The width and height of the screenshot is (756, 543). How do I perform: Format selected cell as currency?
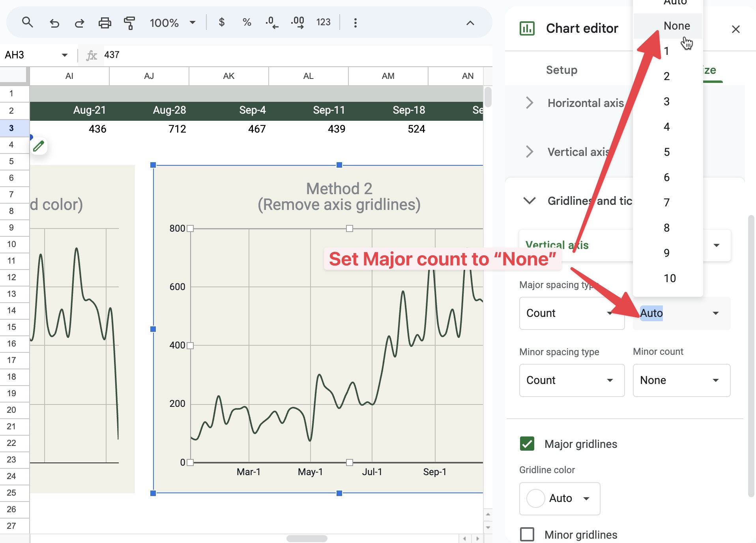pos(222,22)
